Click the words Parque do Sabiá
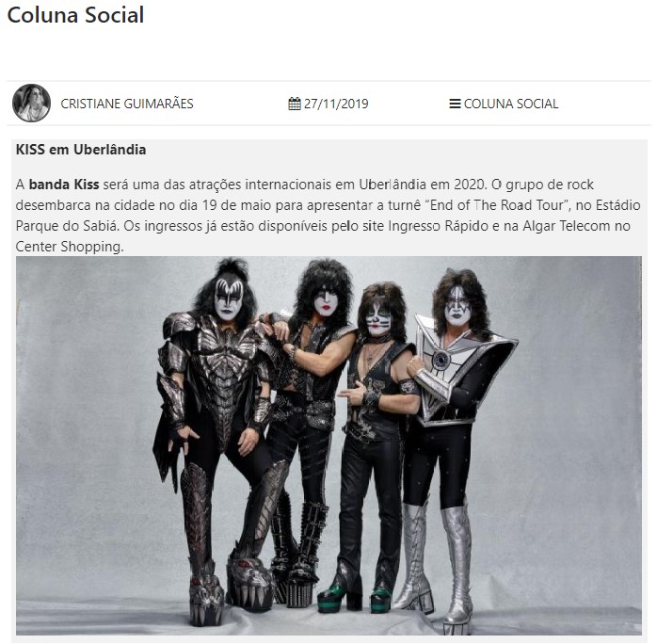This screenshot has height=644, width=657. (67, 226)
